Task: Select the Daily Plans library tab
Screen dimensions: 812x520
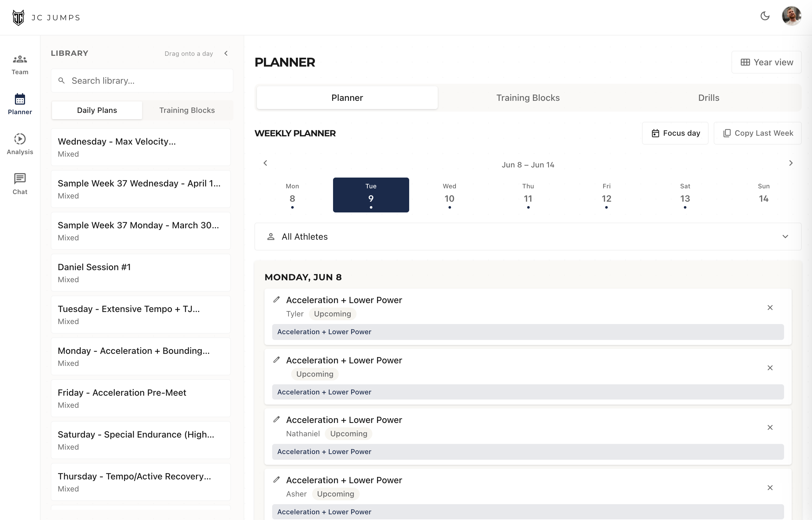Action: point(97,110)
